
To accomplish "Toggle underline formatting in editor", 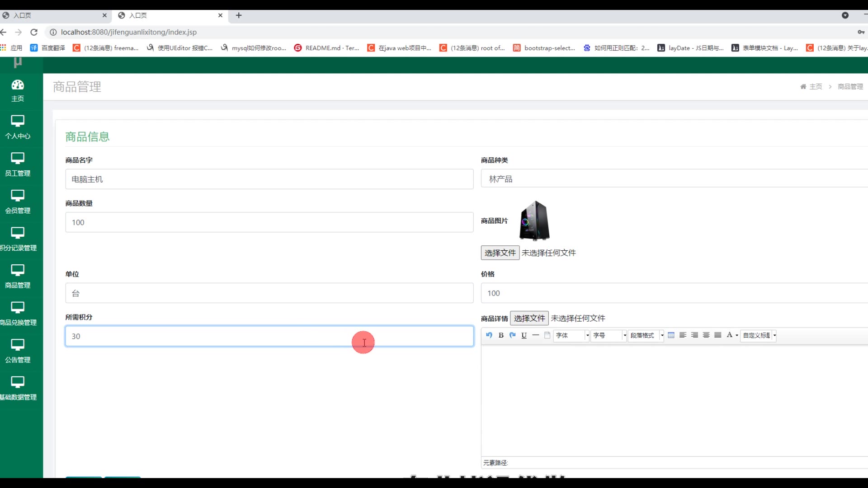I will tap(524, 335).
